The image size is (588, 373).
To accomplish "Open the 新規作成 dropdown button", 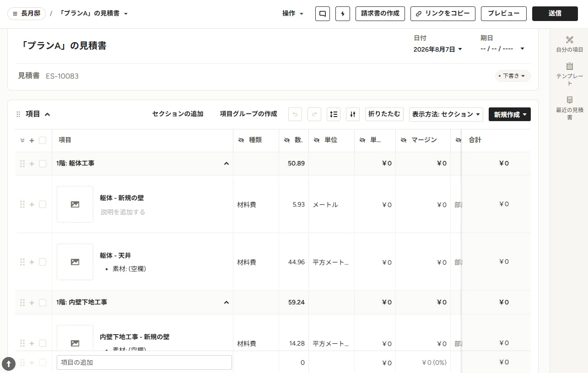I will point(510,114).
